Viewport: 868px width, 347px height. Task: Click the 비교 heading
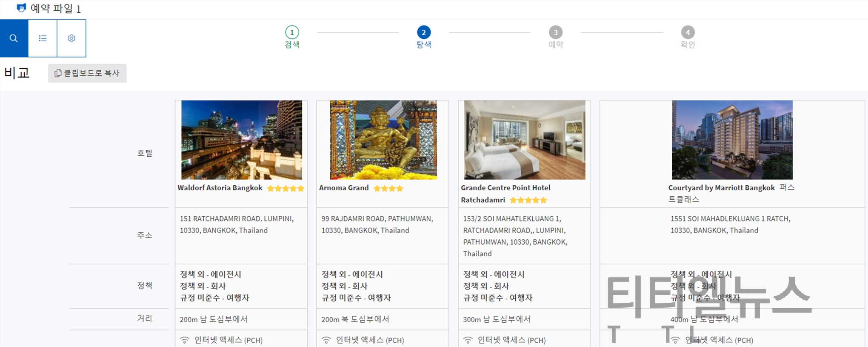(x=17, y=73)
